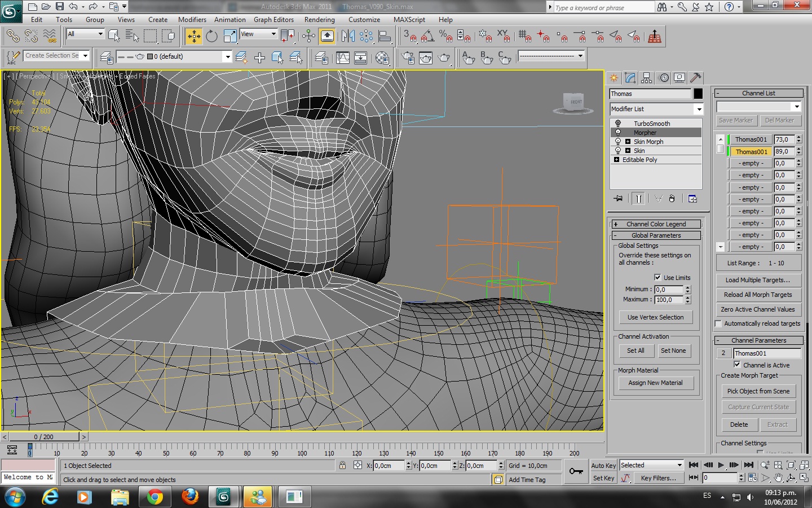812x508 pixels.
Task: Open the Curve Editor from the toolbar
Action: 342,58
